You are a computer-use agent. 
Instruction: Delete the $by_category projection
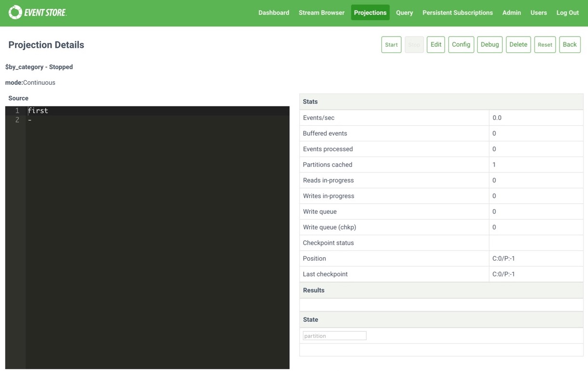518,44
